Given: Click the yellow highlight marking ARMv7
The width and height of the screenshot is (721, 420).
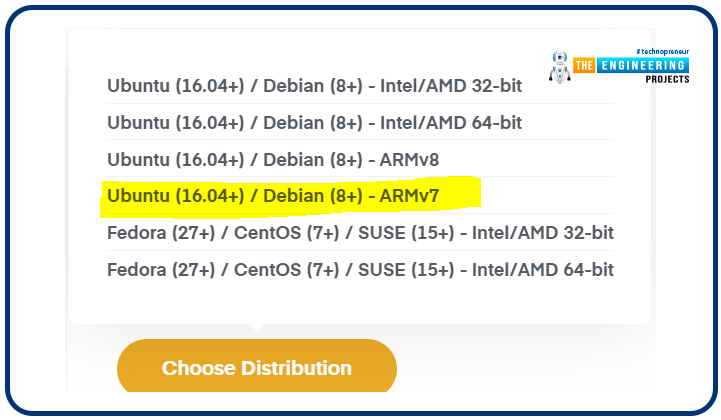Looking at the screenshot, I should coord(291,196).
